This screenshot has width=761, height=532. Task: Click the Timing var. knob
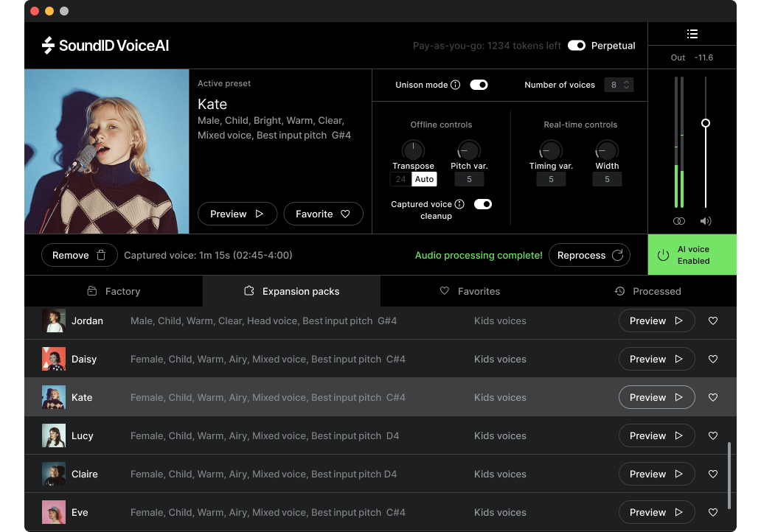(x=551, y=150)
